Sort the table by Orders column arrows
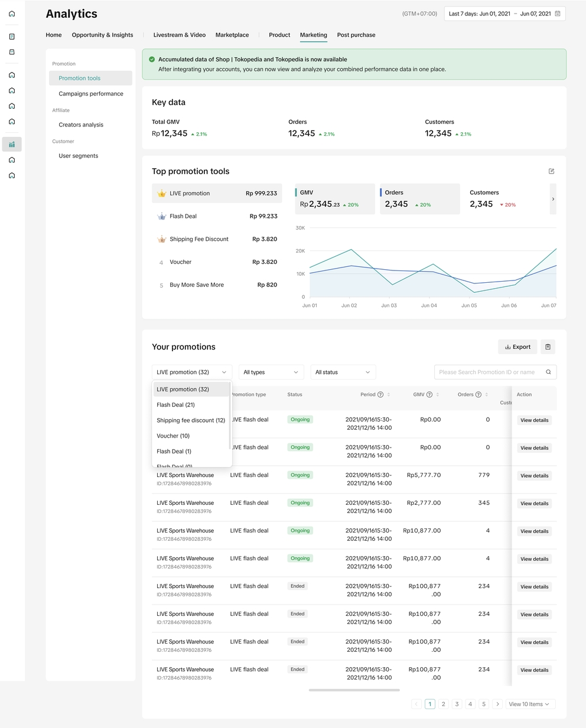The image size is (586, 728). point(486,394)
